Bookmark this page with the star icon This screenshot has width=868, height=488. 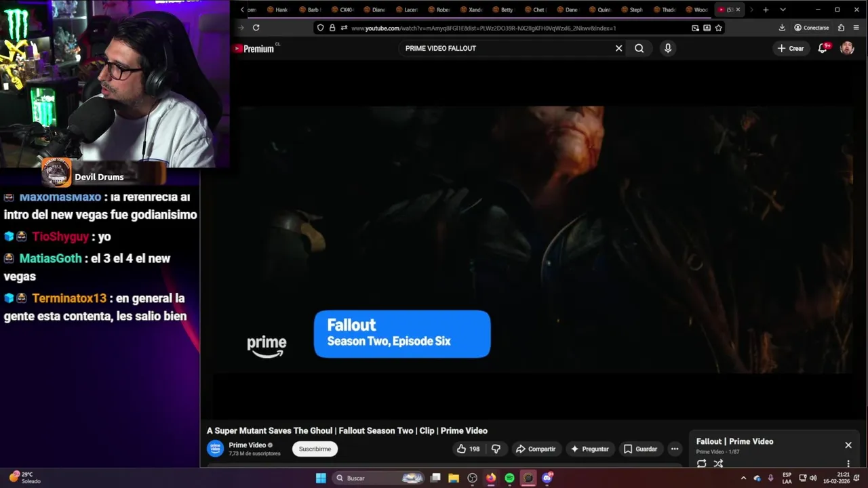click(x=719, y=28)
